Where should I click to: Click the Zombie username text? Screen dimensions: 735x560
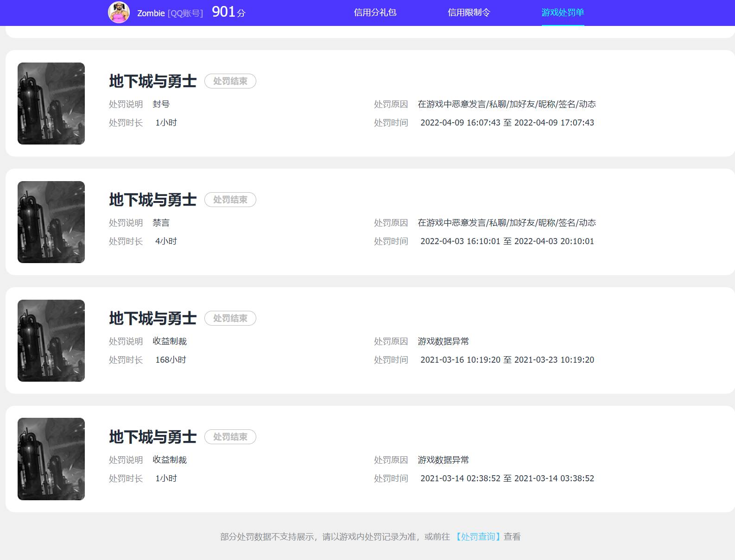[151, 13]
